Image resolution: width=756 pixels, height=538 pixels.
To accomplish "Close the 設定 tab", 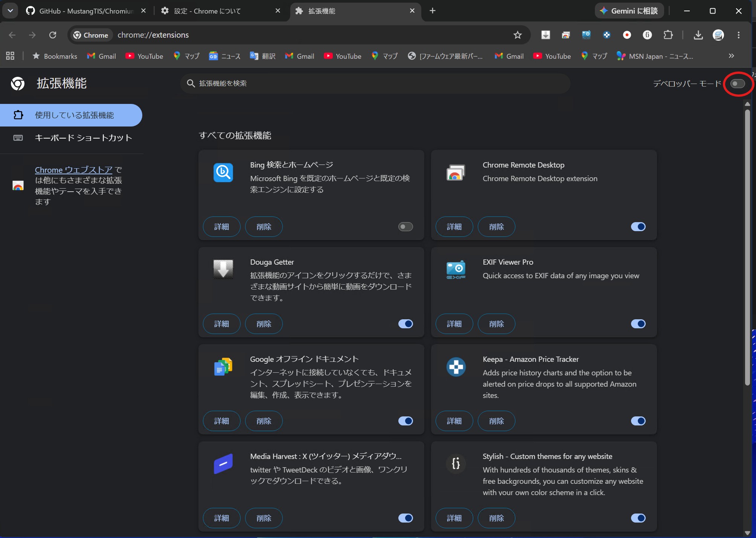I will coord(278,11).
